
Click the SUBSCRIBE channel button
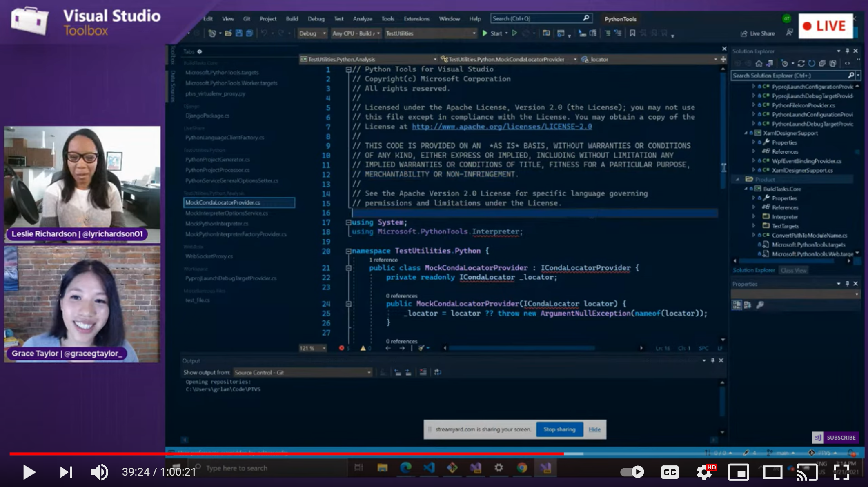[835, 438]
